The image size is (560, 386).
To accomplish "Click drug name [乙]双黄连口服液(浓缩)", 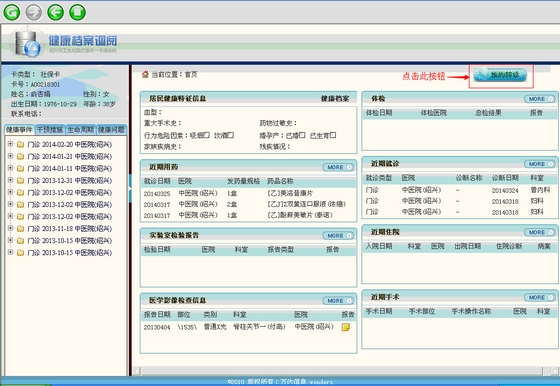I will click(306, 204).
